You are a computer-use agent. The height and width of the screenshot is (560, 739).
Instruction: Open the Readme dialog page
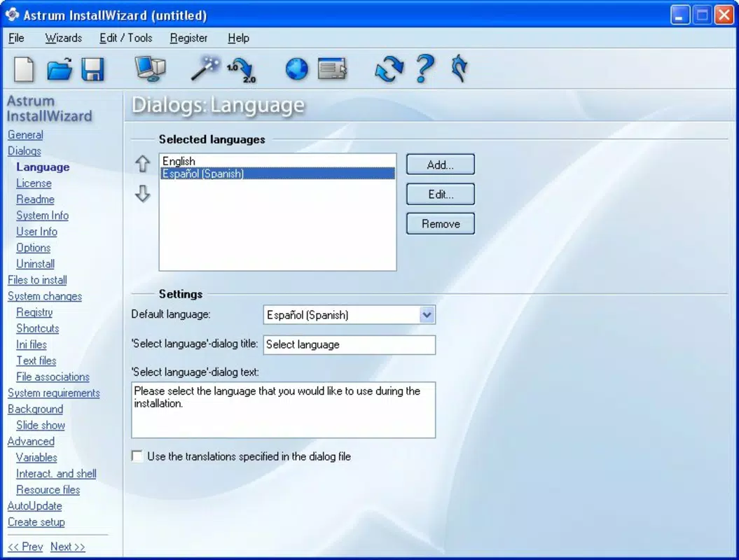35,199
